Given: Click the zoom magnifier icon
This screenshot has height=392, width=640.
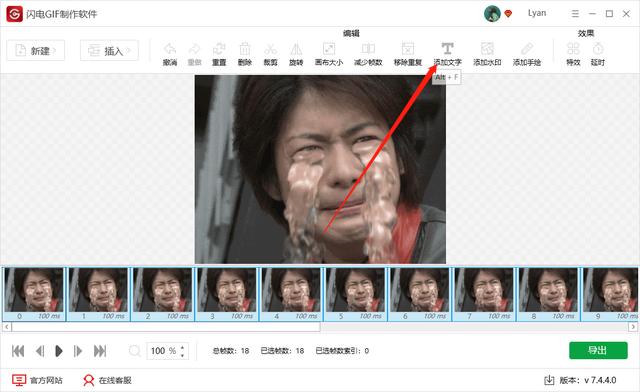Looking at the screenshot, I should [134, 351].
